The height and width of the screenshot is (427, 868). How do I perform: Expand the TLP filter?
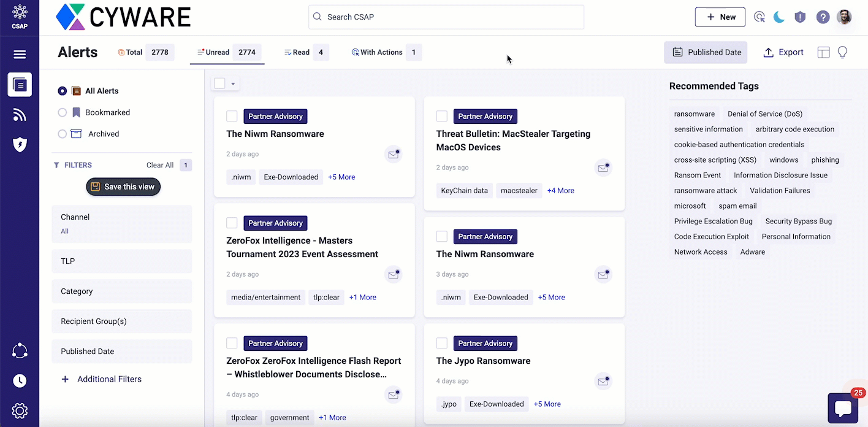coord(121,261)
